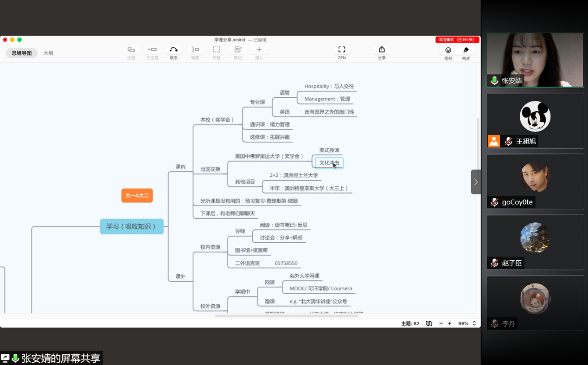Open the map overview icon in status bar

pos(429,323)
